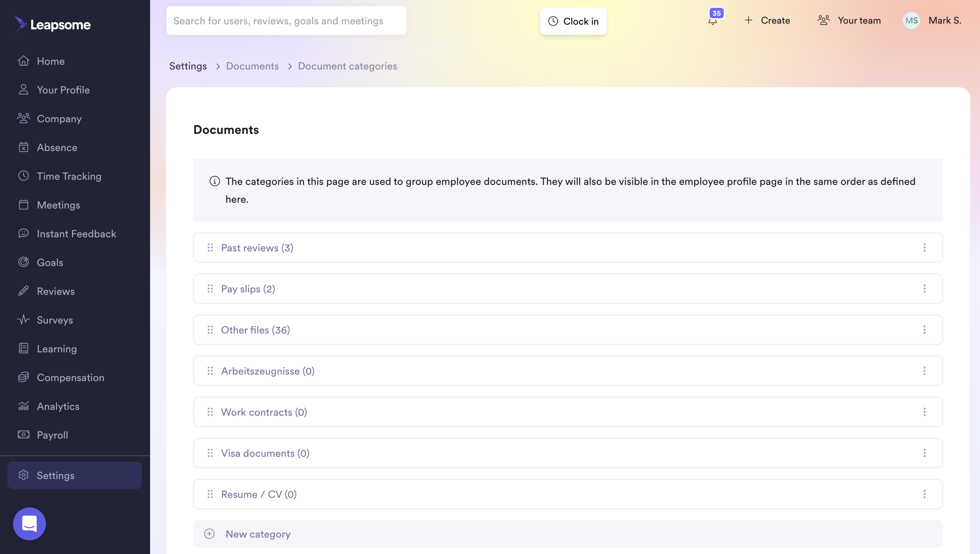The width and height of the screenshot is (980, 554).
Task: Open the Intercom chat launcher
Action: point(29,524)
